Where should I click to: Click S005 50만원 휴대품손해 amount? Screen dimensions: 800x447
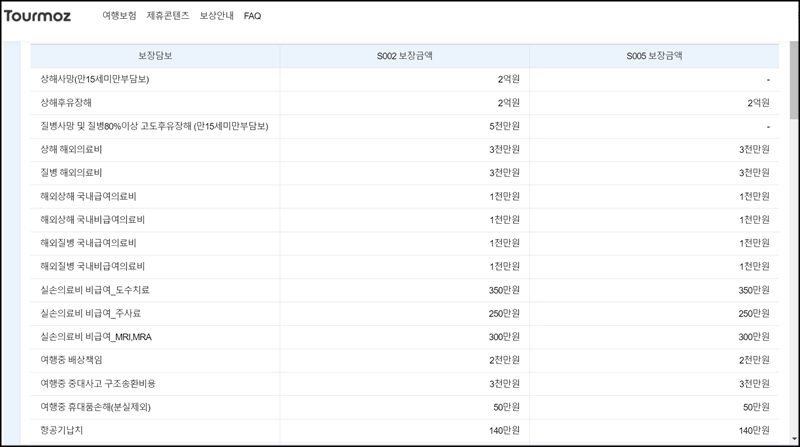coord(756,407)
